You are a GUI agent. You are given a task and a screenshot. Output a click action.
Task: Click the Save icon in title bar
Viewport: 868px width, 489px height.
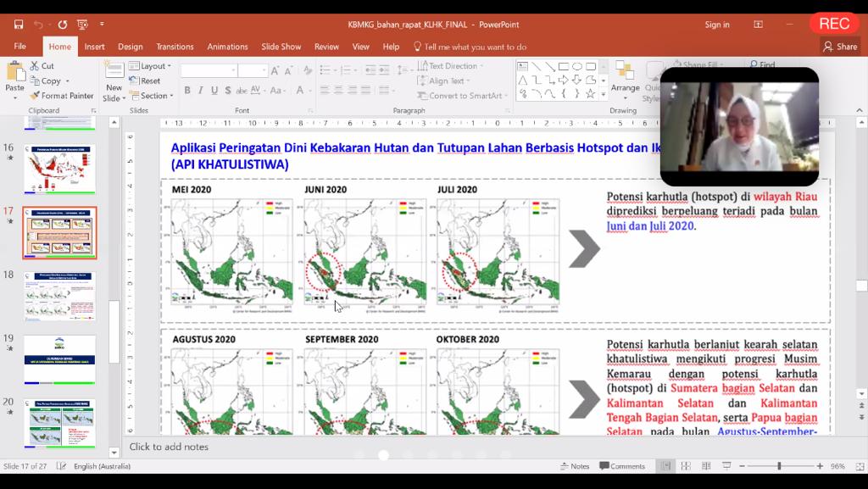(19, 25)
